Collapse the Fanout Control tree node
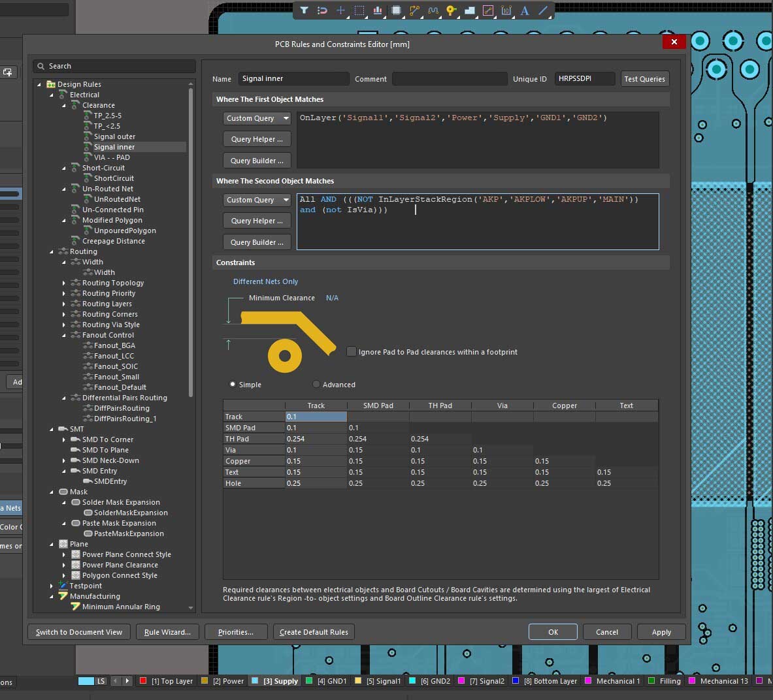773x700 pixels. coord(64,336)
